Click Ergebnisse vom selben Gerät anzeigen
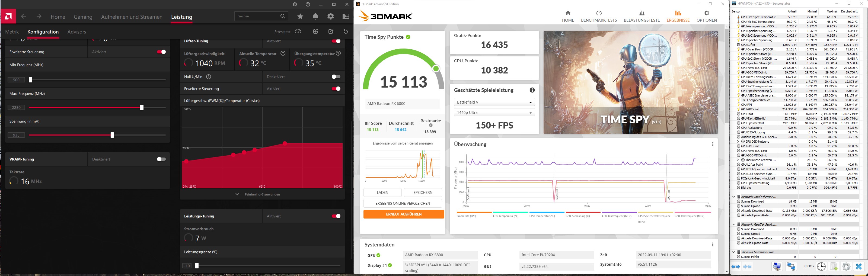Viewport: 868px width, 276px height. (x=403, y=143)
